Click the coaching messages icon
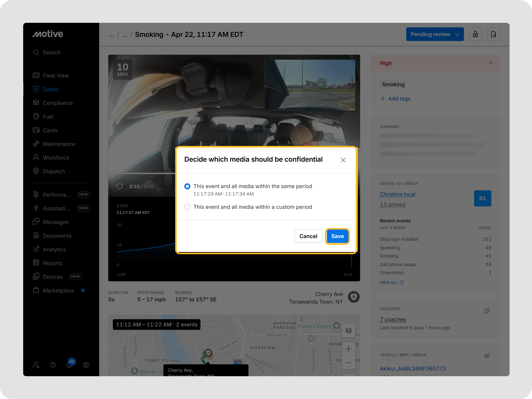This screenshot has height=399, width=532. click(487, 311)
